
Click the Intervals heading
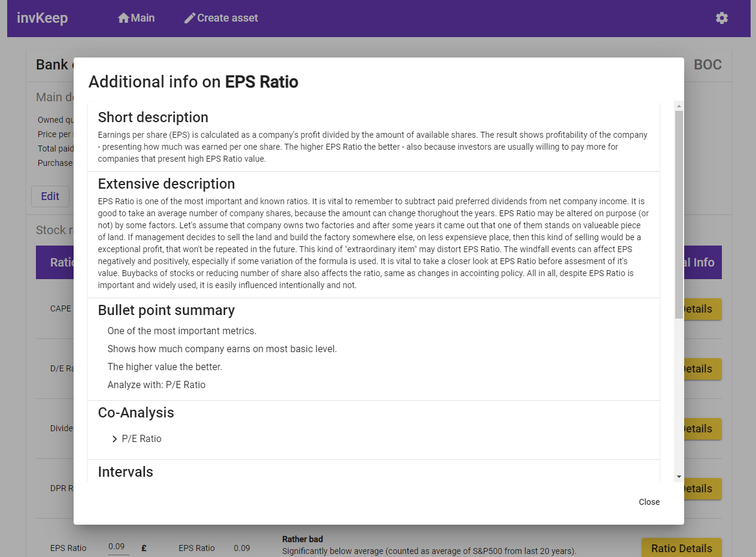pyautogui.click(x=126, y=472)
